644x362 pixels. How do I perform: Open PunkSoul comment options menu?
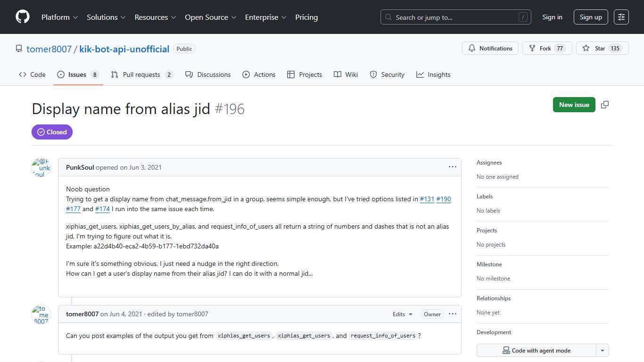click(x=452, y=167)
